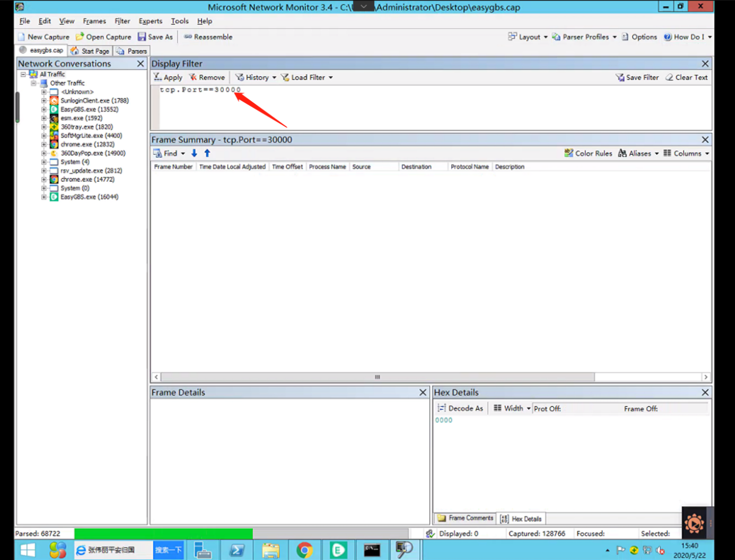Click the Frame Summary horizontal scrollbar
735x560 pixels.
377,377
